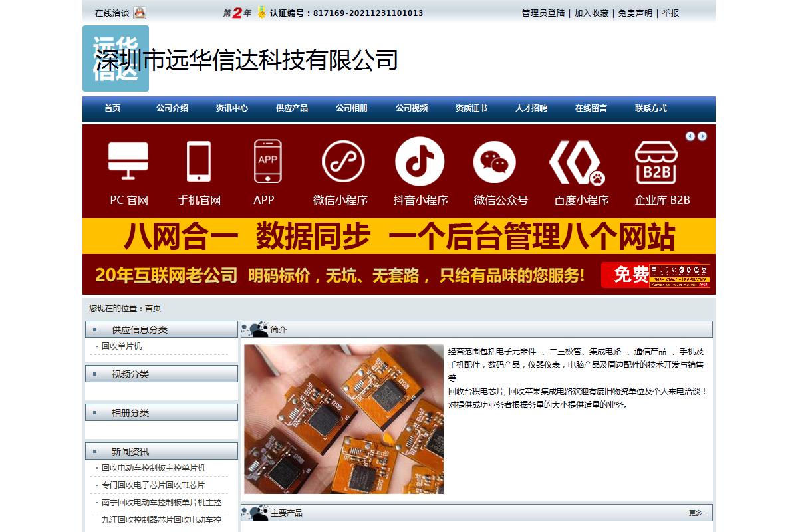798x532 pixels.
Task: Go to previous banner slide arrow
Action: 690,136
